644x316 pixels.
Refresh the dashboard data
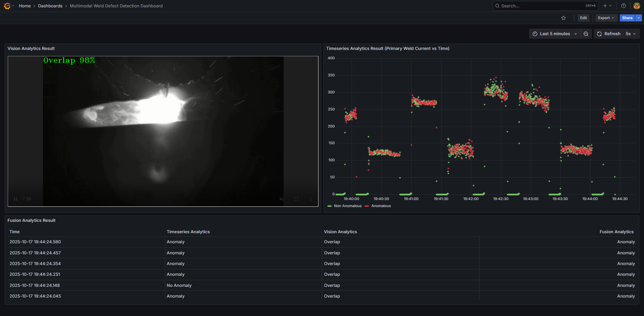point(608,34)
